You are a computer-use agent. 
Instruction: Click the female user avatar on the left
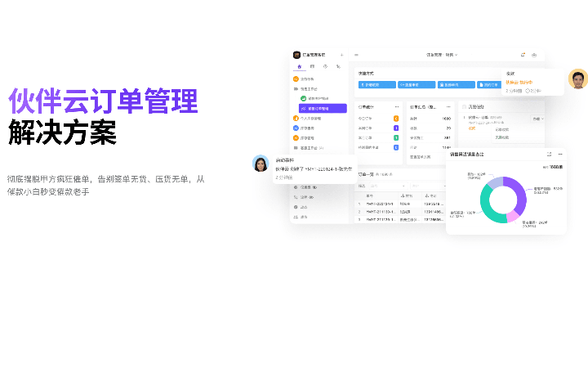tap(261, 164)
